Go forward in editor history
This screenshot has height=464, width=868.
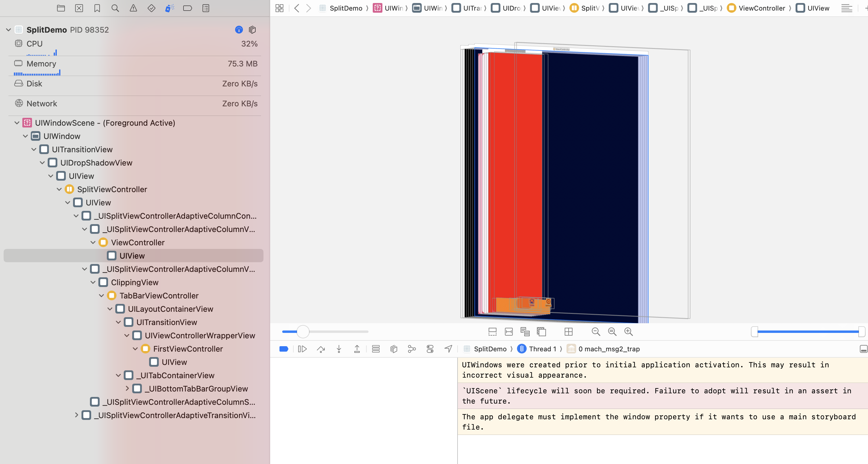[309, 8]
